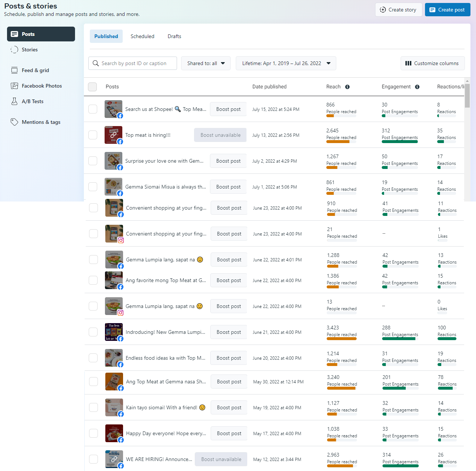The width and height of the screenshot is (476, 471).
Task: Expand the Shared to: all dropdown
Action: (x=206, y=63)
